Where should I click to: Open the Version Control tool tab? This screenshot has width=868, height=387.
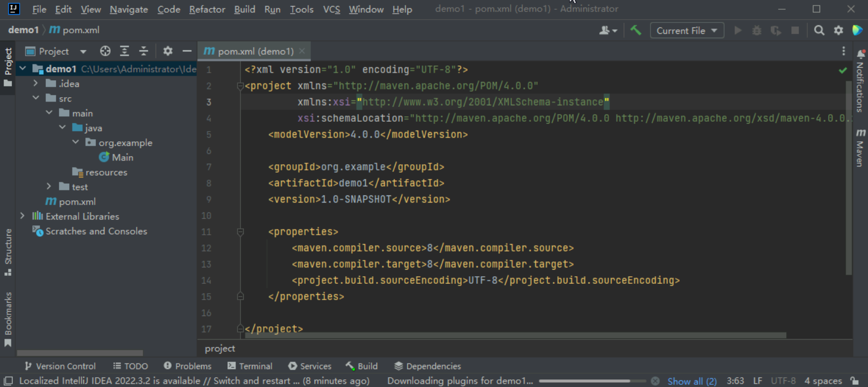point(61,366)
